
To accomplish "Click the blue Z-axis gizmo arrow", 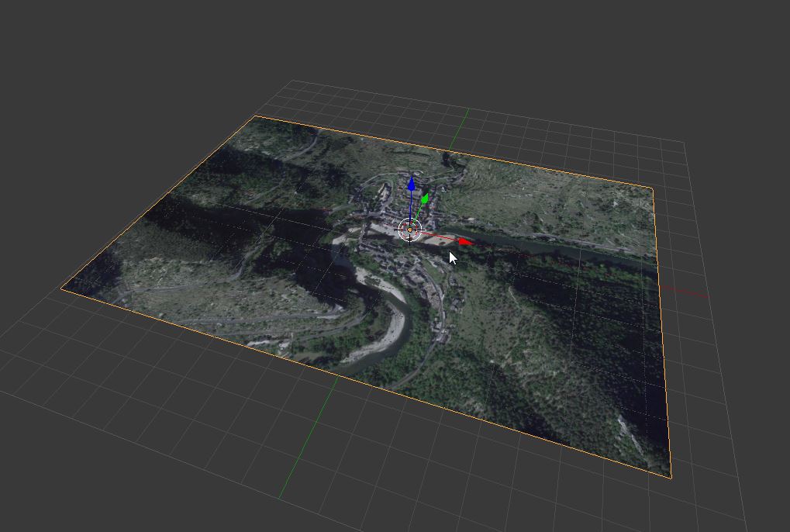I will (411, 185).
